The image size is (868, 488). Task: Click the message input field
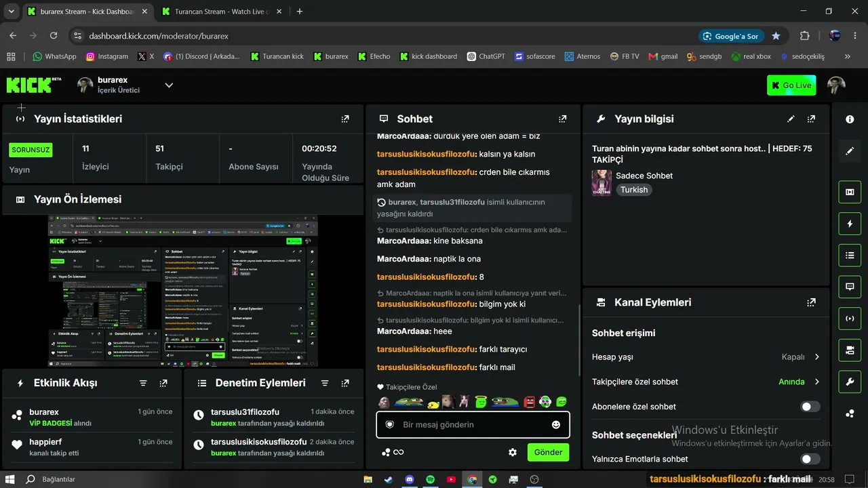coord(473,425)
